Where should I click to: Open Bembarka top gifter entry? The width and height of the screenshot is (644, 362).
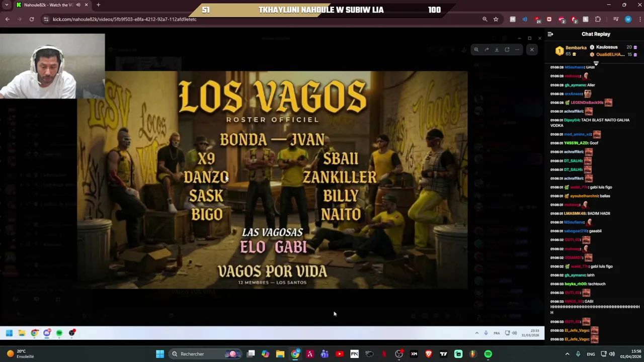572,51
